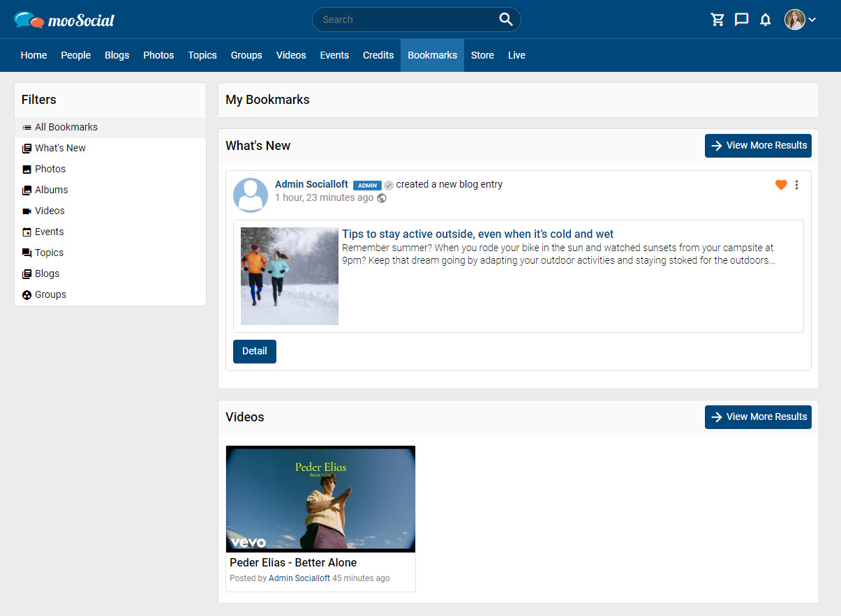The image size is (841, 616).
Task: Click the user profile avatar
Action: point(795,20)
